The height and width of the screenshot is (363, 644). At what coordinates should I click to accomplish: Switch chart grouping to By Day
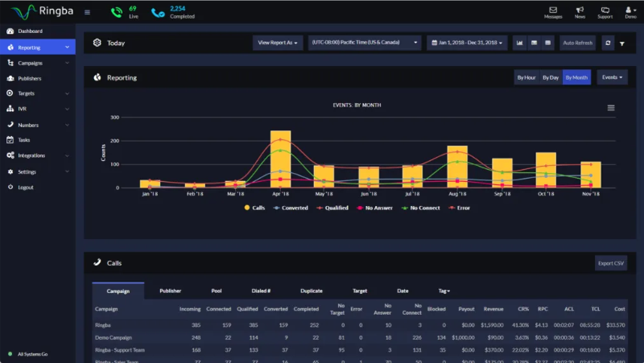[551, 77]
